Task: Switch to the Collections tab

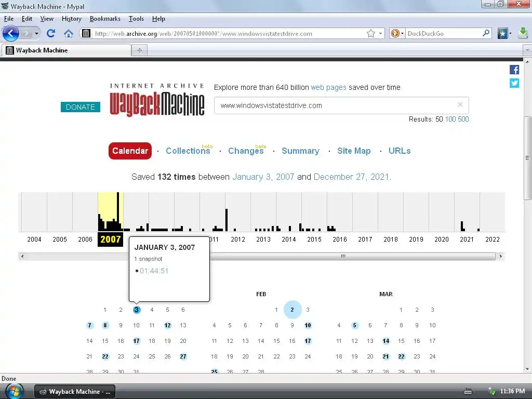Action: tap(188, 151)
